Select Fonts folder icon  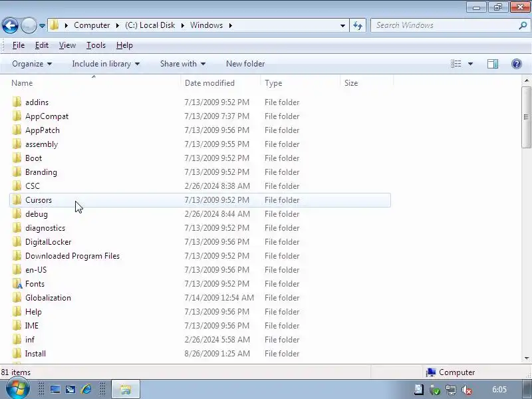click(x=17, y=283)
